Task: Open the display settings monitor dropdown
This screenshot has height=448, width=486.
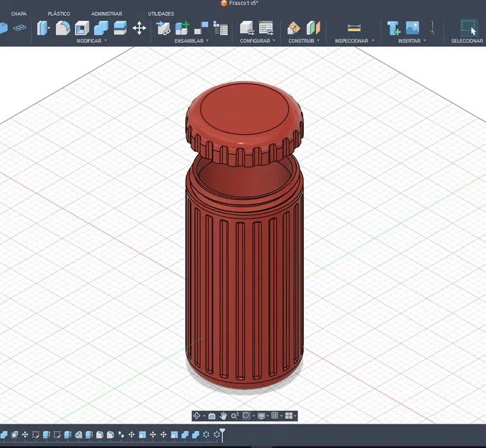Action: (x=262, y=416)
